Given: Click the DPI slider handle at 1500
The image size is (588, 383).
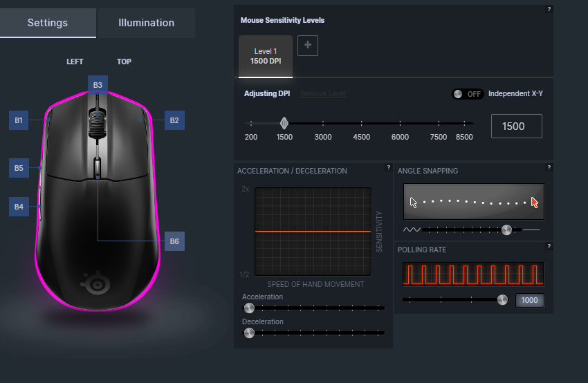Looking at the screenshot, I should pos(284,123).
